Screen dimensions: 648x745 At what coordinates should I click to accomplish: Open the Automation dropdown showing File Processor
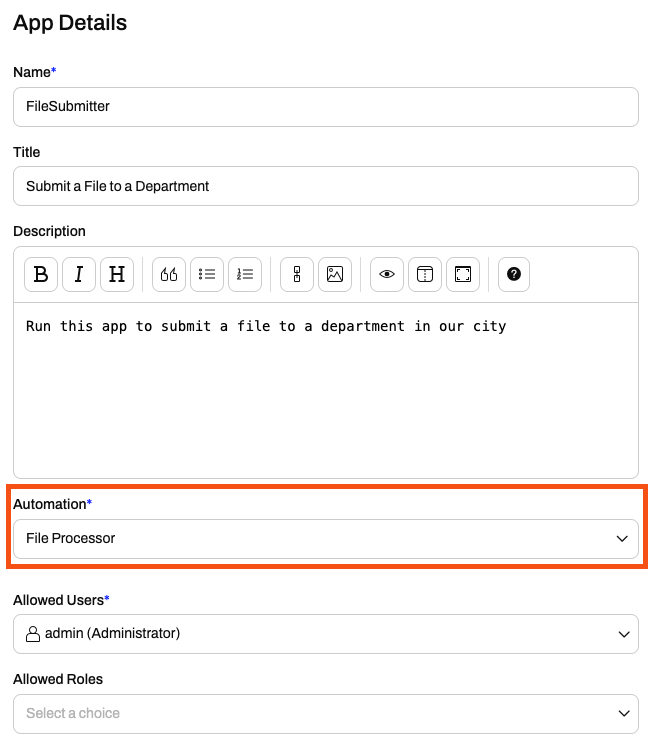pyautogui.click(x=326, y=539)
